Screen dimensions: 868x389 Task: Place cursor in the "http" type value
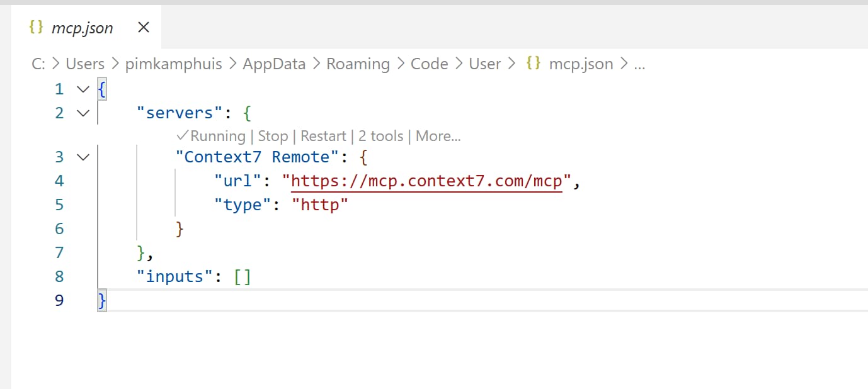(320, 205)
